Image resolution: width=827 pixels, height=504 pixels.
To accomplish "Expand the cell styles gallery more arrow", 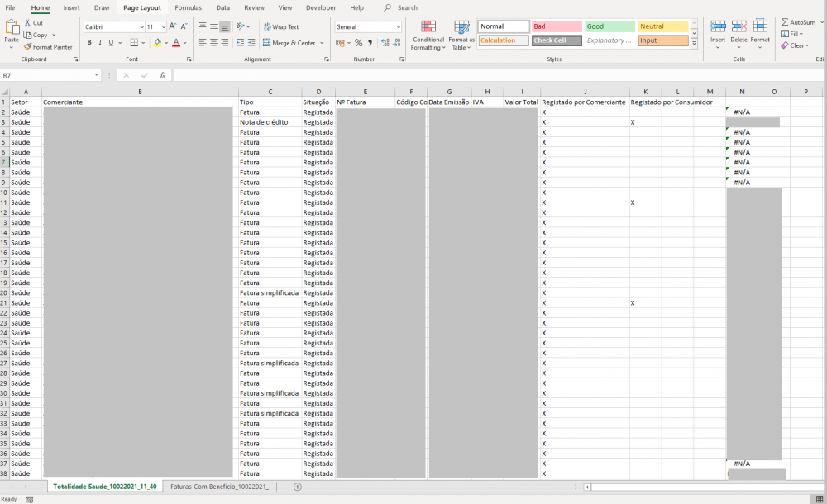I will click(694, 45).
